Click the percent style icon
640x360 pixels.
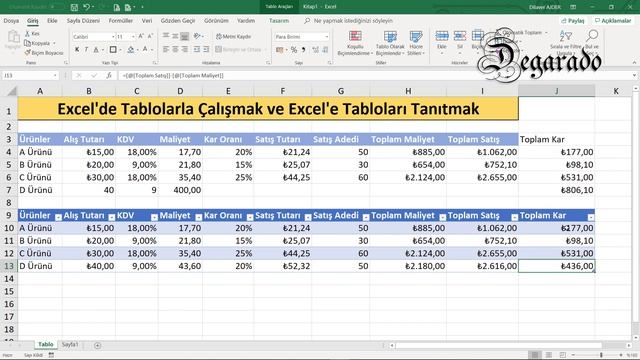pos(293,50)
